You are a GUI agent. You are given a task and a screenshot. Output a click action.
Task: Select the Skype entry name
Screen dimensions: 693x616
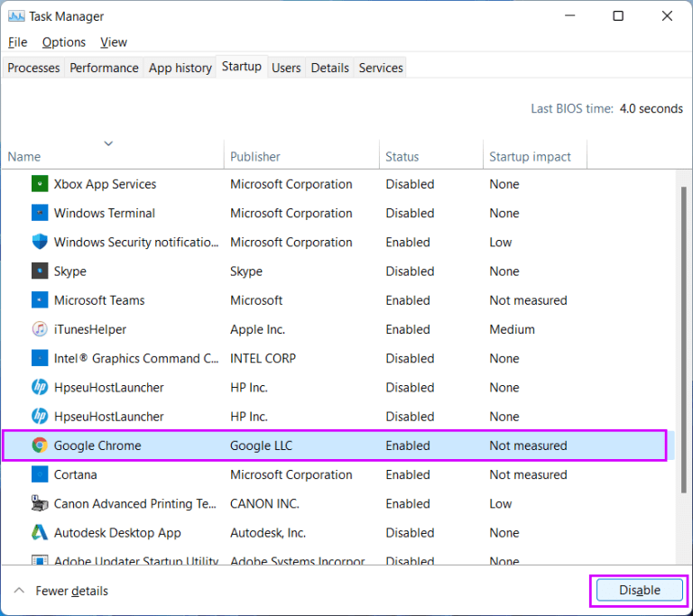[69, 271]
